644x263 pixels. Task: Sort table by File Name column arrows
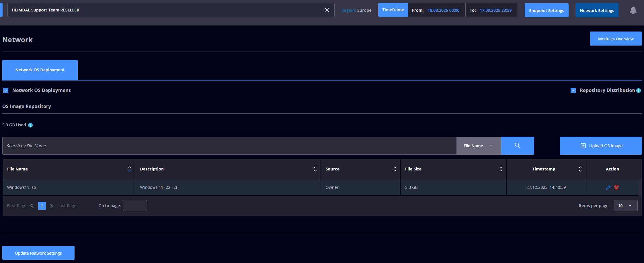[x=129, y=169]
